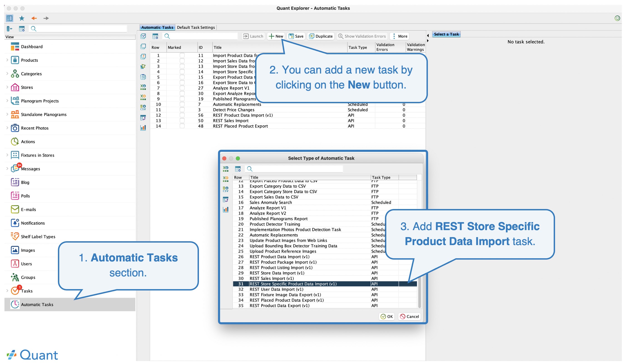Dismiss dialog with Cancel button
Image resolution: width=625 pixels, height=364 pixels.
[x=409, y=316]
